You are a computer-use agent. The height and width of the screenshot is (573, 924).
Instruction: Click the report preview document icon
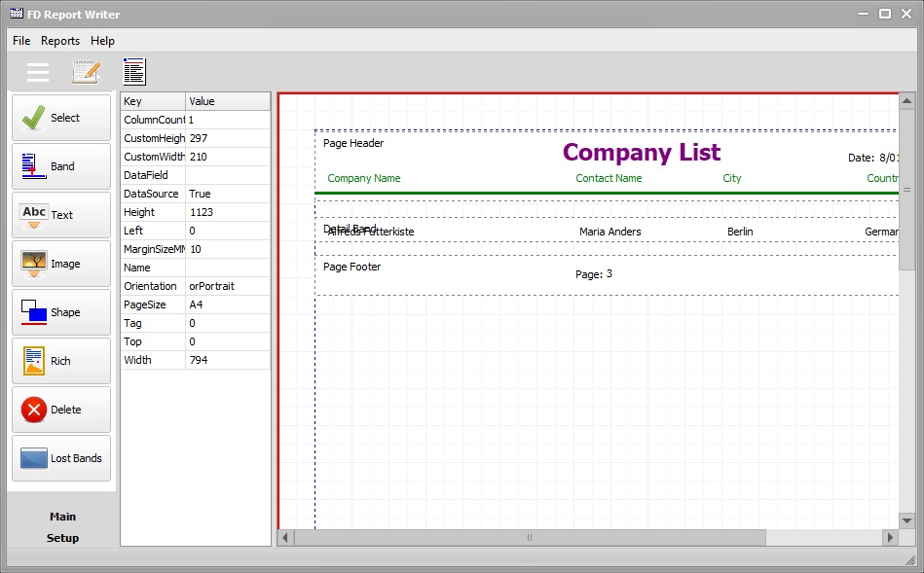pos(134,72)
